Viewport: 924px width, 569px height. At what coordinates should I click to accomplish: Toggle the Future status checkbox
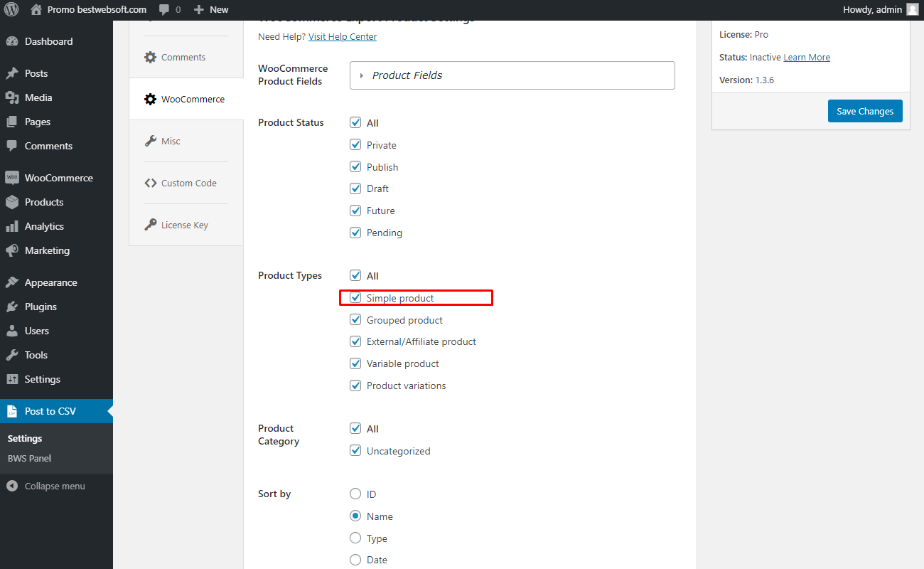coord(355,210)
